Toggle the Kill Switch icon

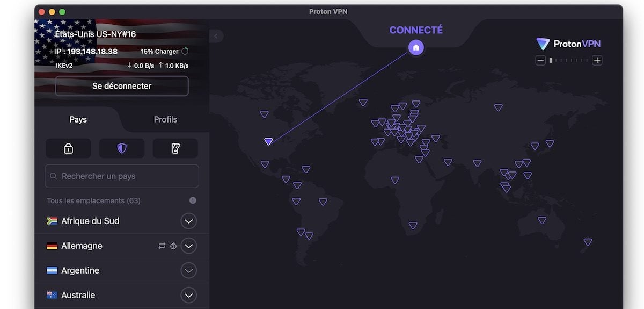pos(175,148)
